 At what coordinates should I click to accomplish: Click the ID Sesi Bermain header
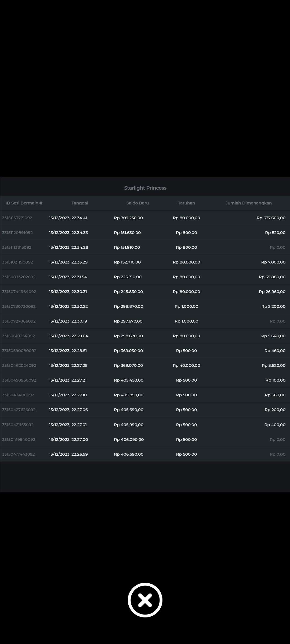tap(24, 203)
